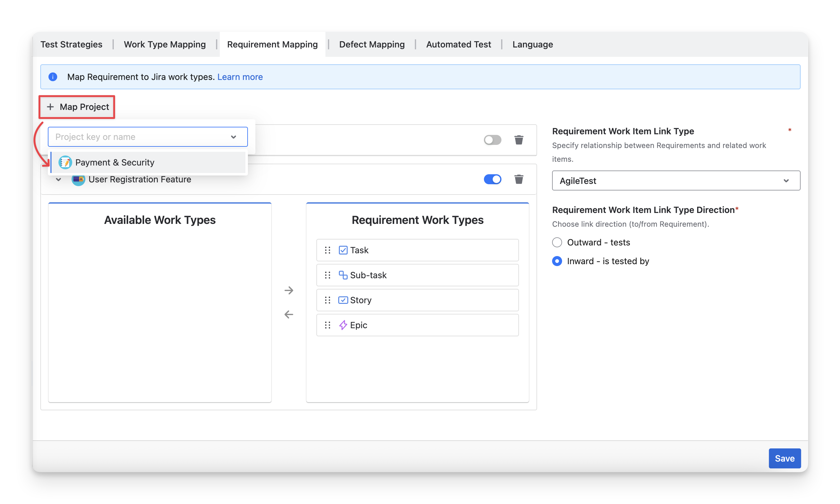Click the Story work type icon
This screenshot has height=504, width=840.
click(343, 300)
